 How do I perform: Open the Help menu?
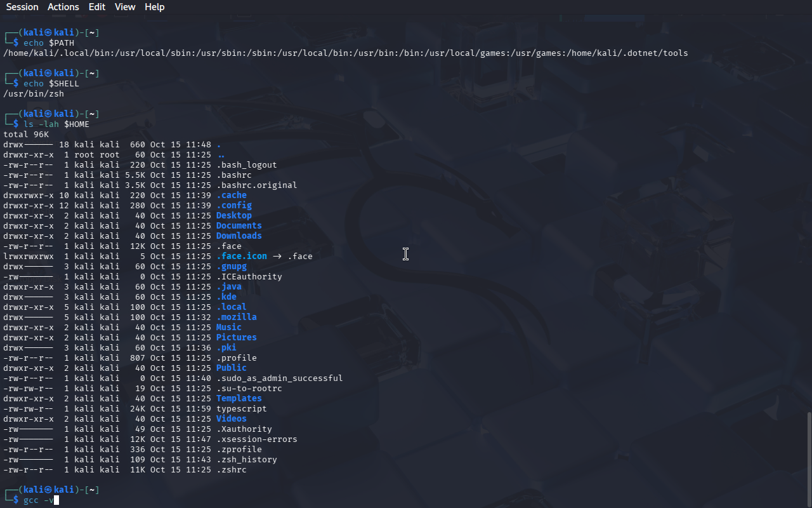click(154, 7)
